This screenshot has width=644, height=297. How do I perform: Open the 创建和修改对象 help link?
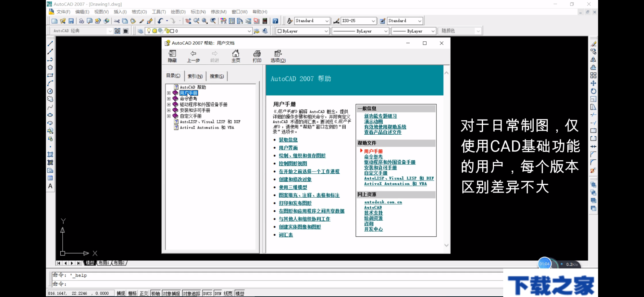coord(295,180)
